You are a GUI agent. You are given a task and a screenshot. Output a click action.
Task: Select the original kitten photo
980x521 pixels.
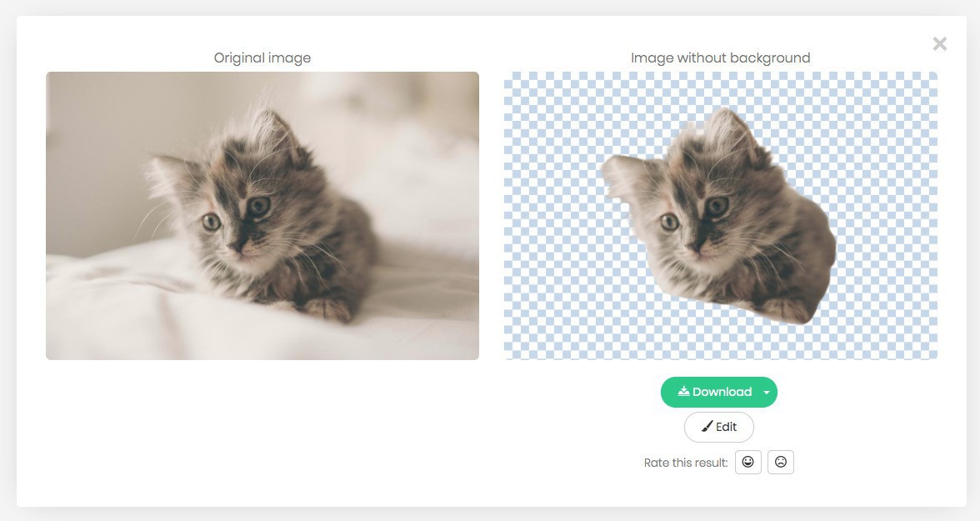[262, 215]
